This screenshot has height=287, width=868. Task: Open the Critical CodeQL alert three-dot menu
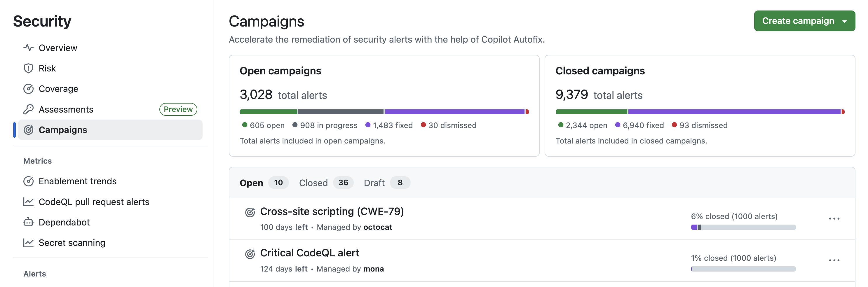[x=834, y=260]
